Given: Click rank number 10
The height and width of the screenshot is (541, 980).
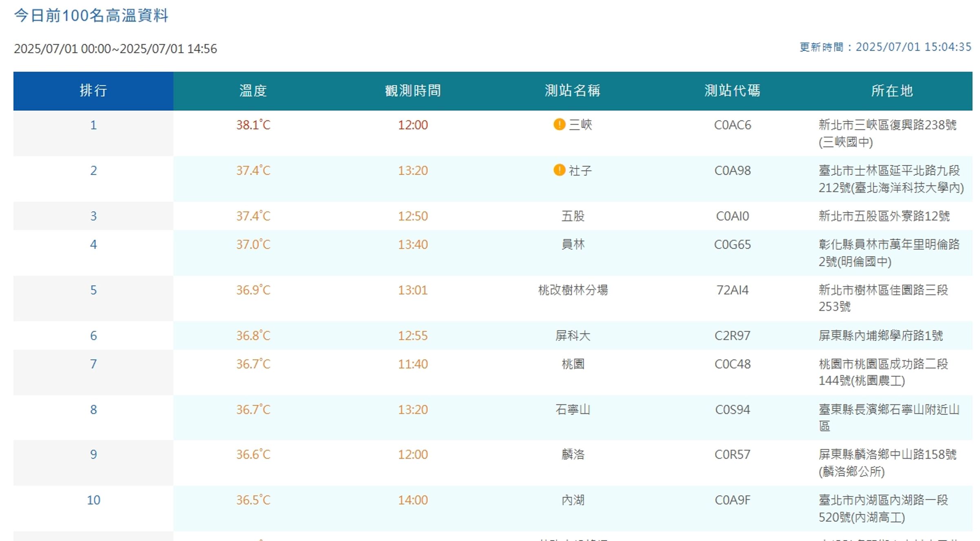Looking at the screenshot, I should 94,500.
